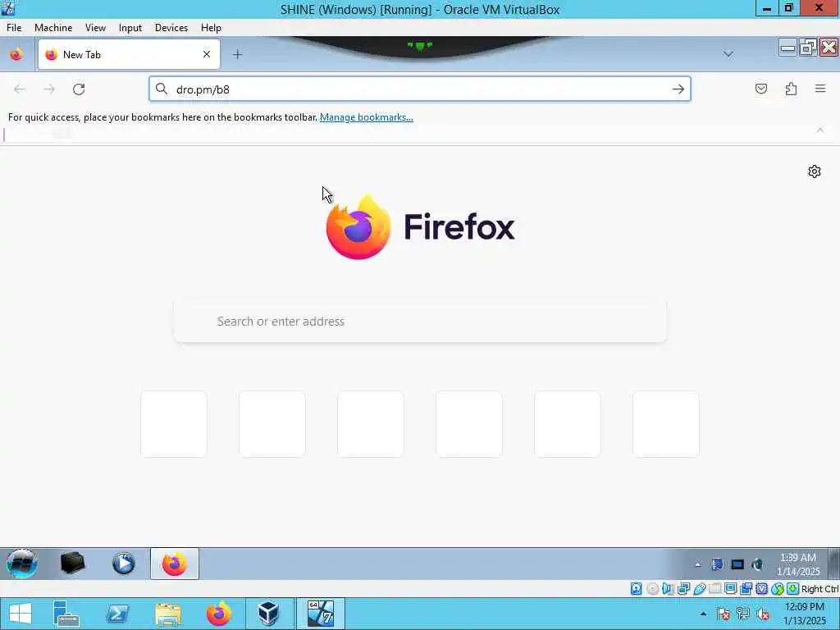Show hidden icons in host system tray
Image resolution: width=840 pixels, height=630 pixels.
click(x=703, y=614)
